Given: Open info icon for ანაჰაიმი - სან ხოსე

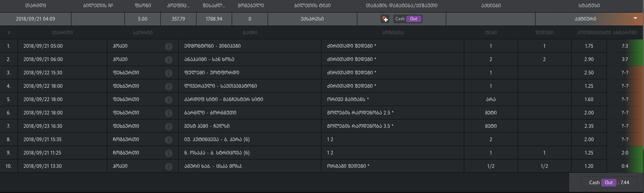Looking at the screenshot, I should (168, 60).
